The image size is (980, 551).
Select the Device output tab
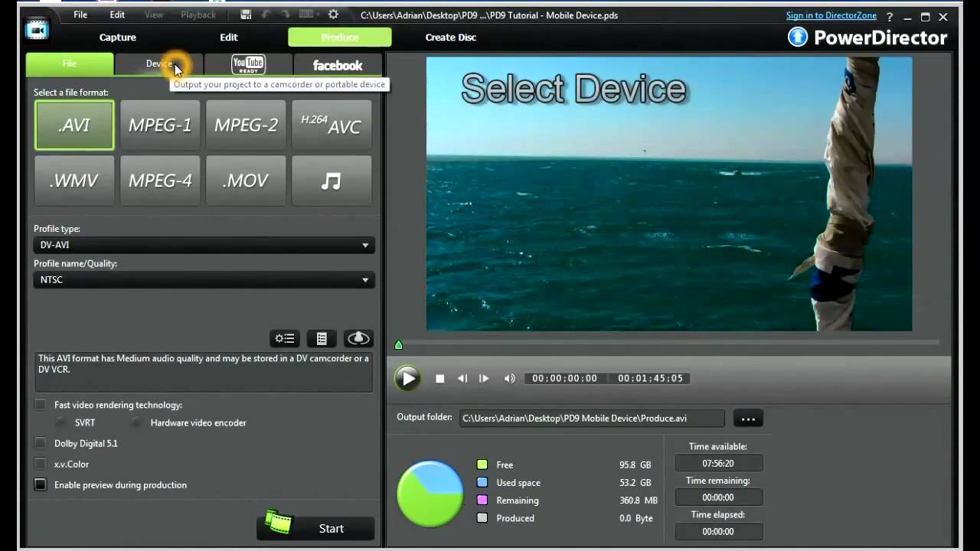point(159,64)
